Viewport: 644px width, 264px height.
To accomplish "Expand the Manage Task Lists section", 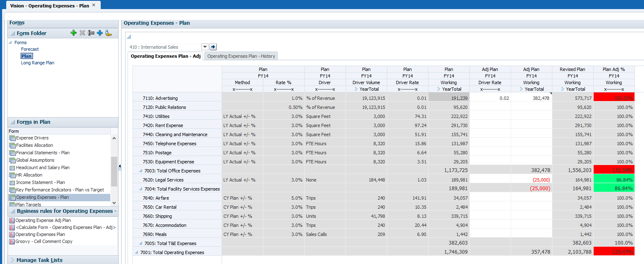I will (x=12, y=260).
